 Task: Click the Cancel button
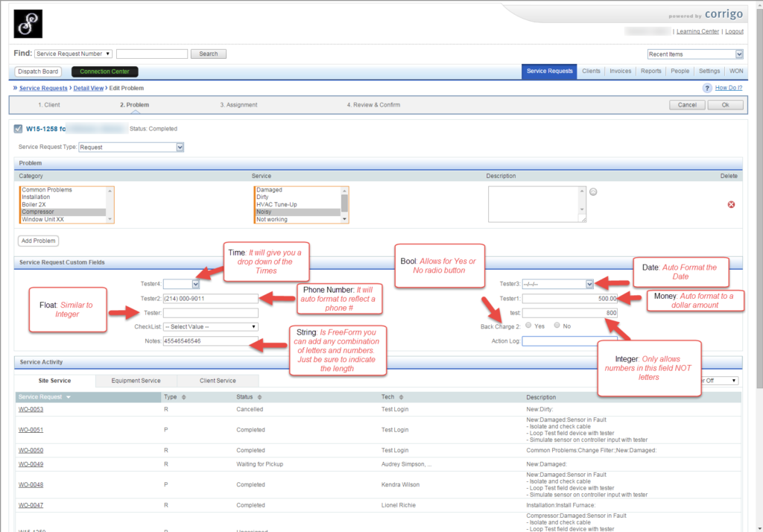coord(686,105)
